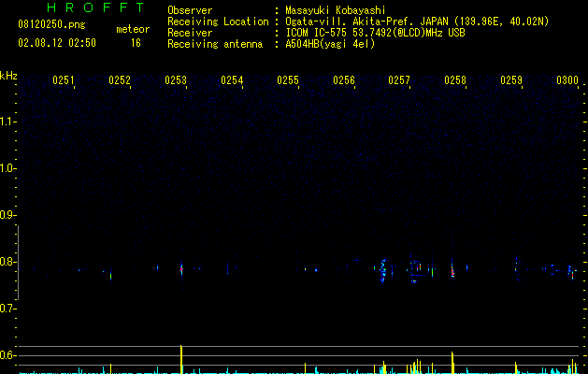The width and height of the screenshot is (588, 374).
Task: Click the 0258 time axis marker
Action: (x=455, y=80)
